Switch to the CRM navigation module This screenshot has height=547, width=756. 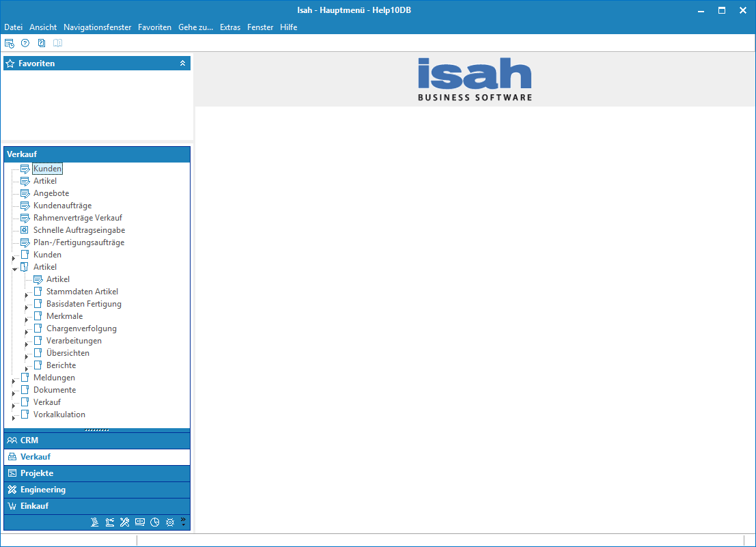[x=97, y=440]
